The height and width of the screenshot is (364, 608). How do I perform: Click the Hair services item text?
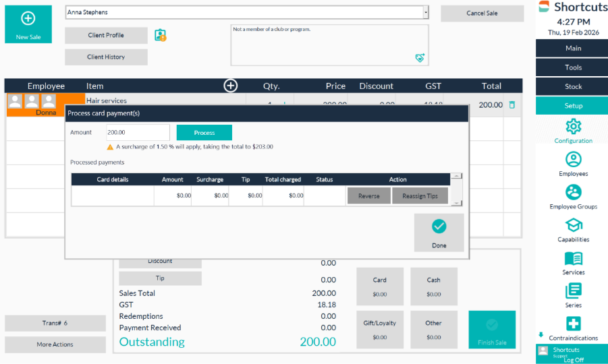107,100
